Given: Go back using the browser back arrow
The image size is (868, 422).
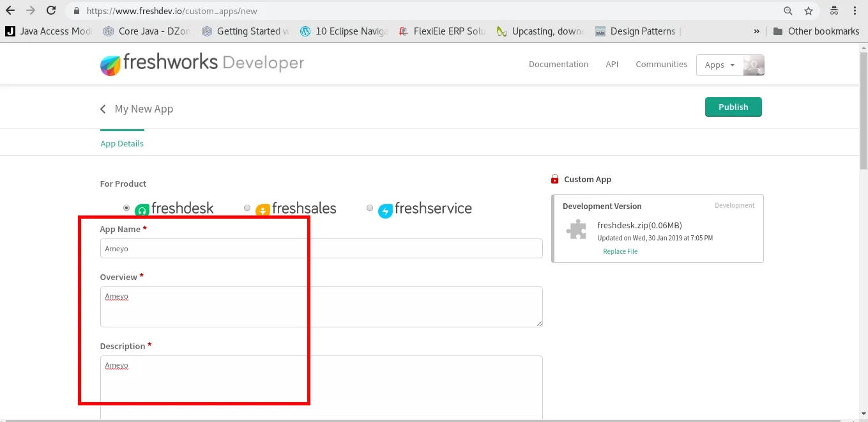Looking at the screenshot, I should click(x=10, y=11).
